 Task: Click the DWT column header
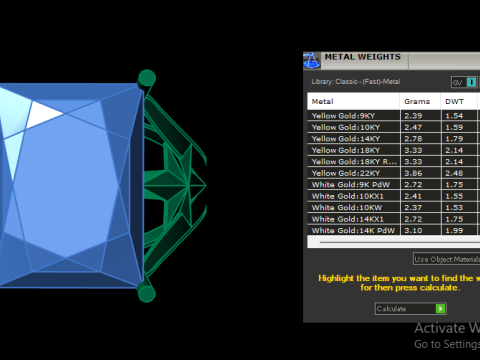point(459,101)
